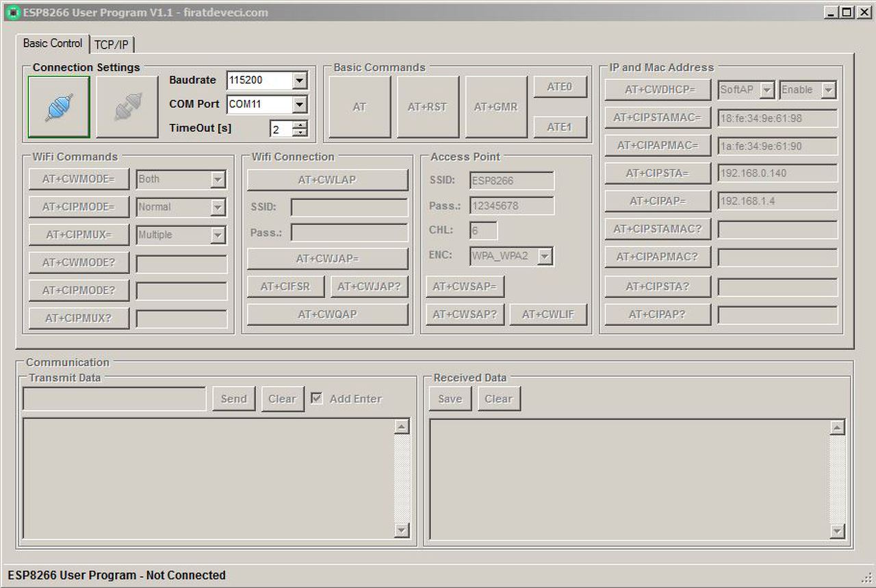This screenshot has width=876, height=588.
Task: Click the AT+CIPMODE= set button
Action: (79, 207)
